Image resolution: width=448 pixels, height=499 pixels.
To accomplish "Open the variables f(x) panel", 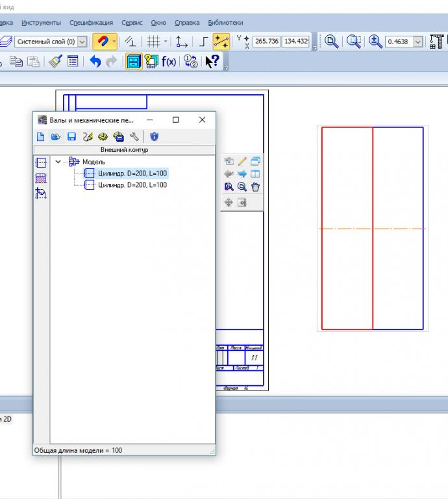I will coord(169,62).
